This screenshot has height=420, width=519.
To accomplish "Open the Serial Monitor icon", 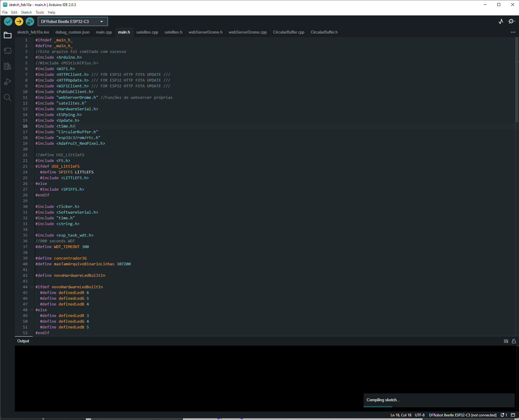I will [x=512, y=21].
